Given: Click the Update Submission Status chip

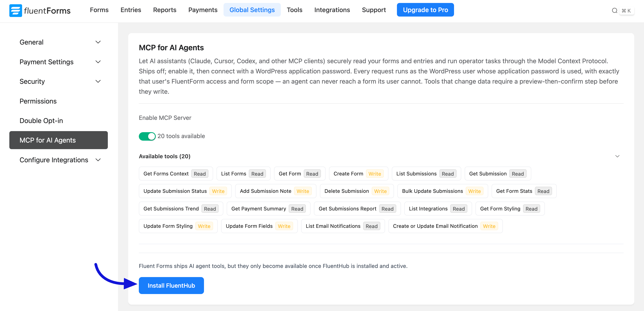Looking at the screenshot, I should [x=185, y=191].
